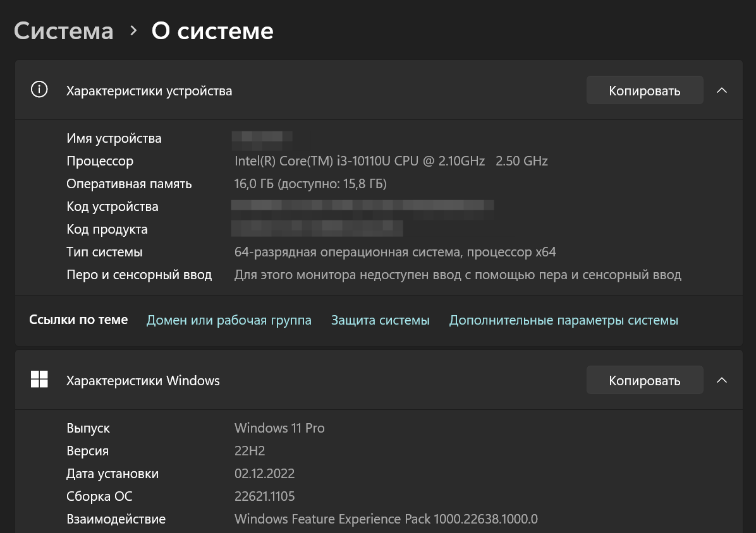Click the Выпуск label

[88, 429]
